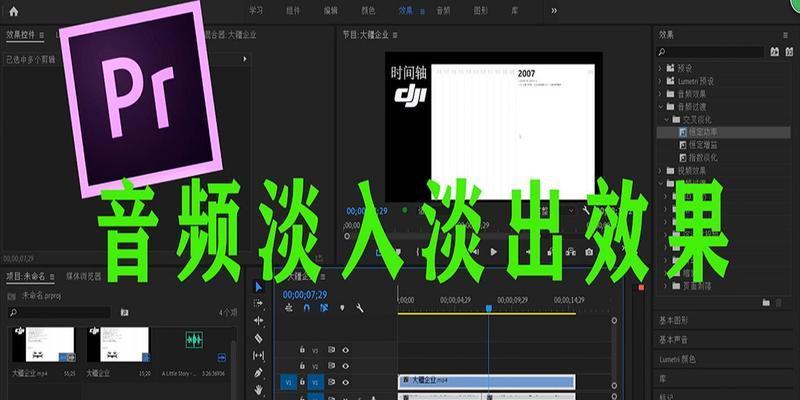Click the timeline playhead marker

click(x=488, y=308)
